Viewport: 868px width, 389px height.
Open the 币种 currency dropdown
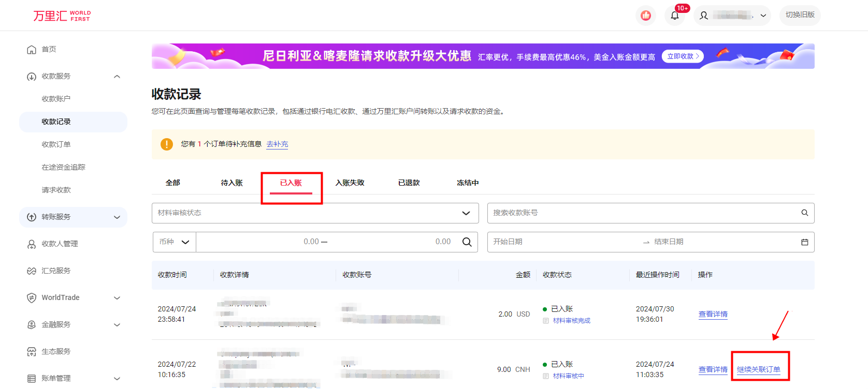[175, 242]
